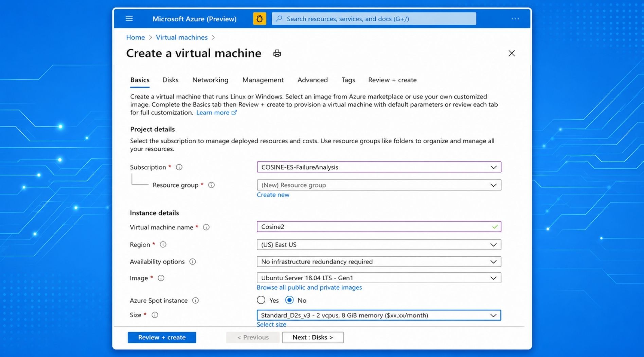Click Browse all public and private images

click(x=309, y=287)
